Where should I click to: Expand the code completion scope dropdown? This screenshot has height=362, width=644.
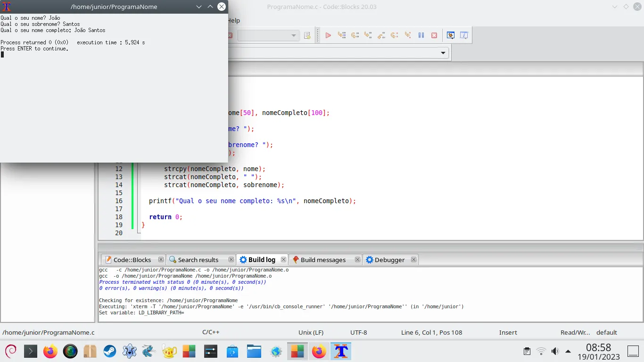click(x=443, y=53)
